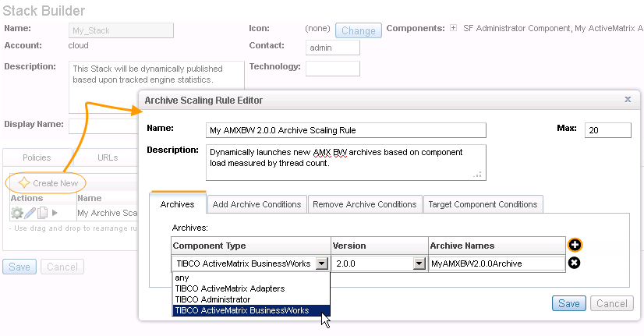Click the pencil edit icon for My Archive rule

pyautogui.click(x=30, y=213)
